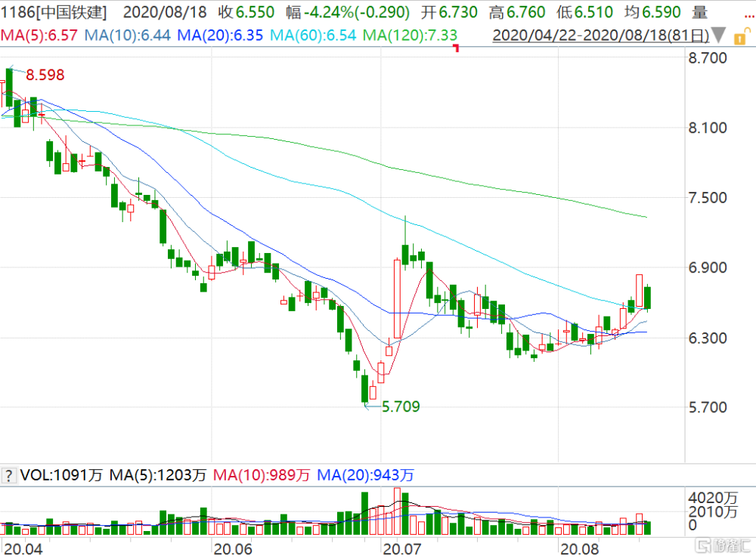Image resolution: width=756 pixels, height=559 pixels.
Task: Click the 20.06 time axis label
Action: 233,549
